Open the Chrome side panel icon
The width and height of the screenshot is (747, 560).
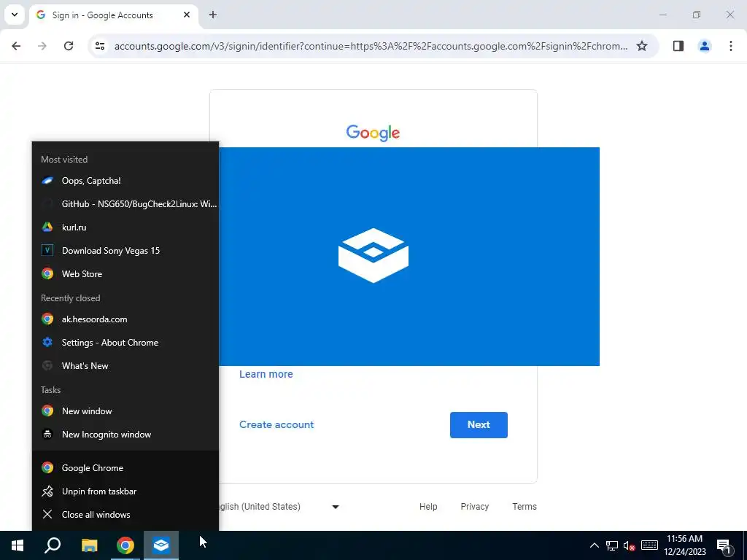pyautogui.click(x=678, y=46)
